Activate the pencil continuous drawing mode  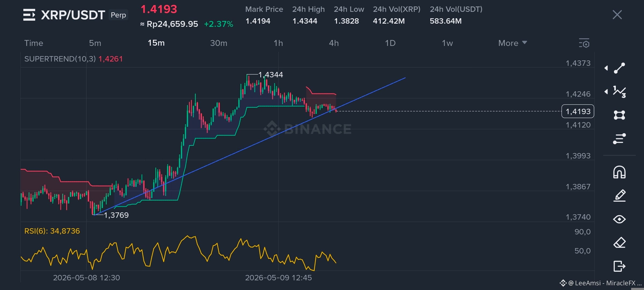click(x=619, y=195)
